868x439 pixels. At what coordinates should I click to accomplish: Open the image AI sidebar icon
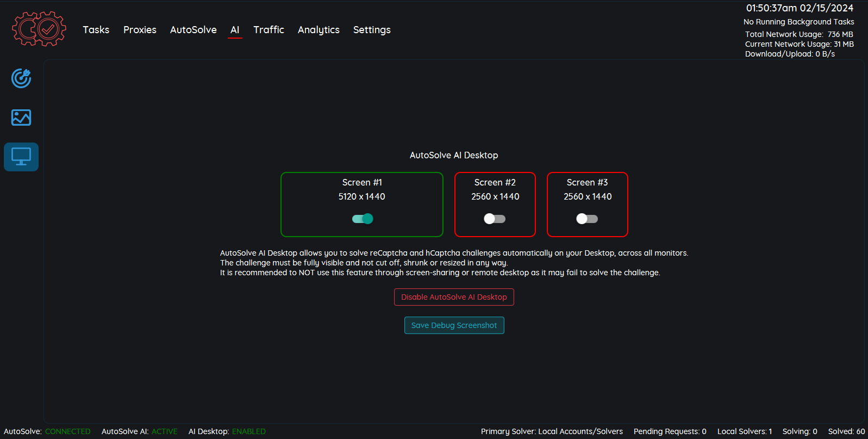pyautogui.click(x=21, y=118)
